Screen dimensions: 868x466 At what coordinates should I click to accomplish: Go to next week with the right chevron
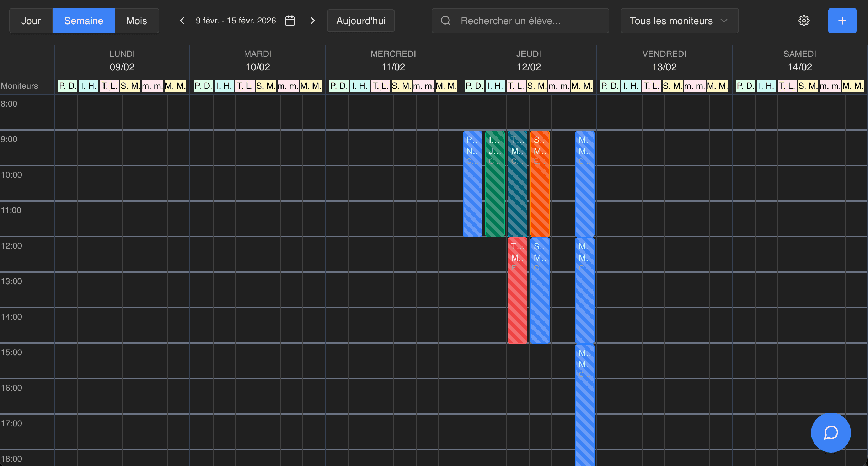tap(313, 20)
